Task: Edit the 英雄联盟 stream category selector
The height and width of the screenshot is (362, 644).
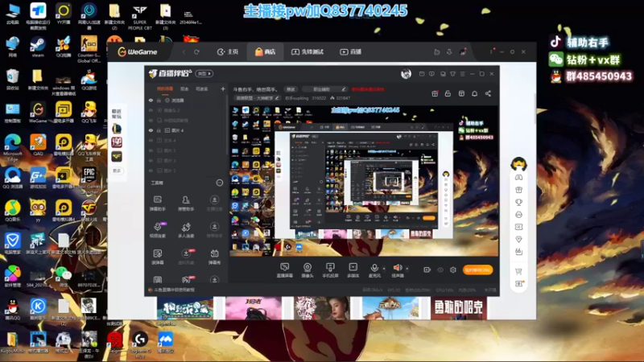Action: click(x=258, y=98)
